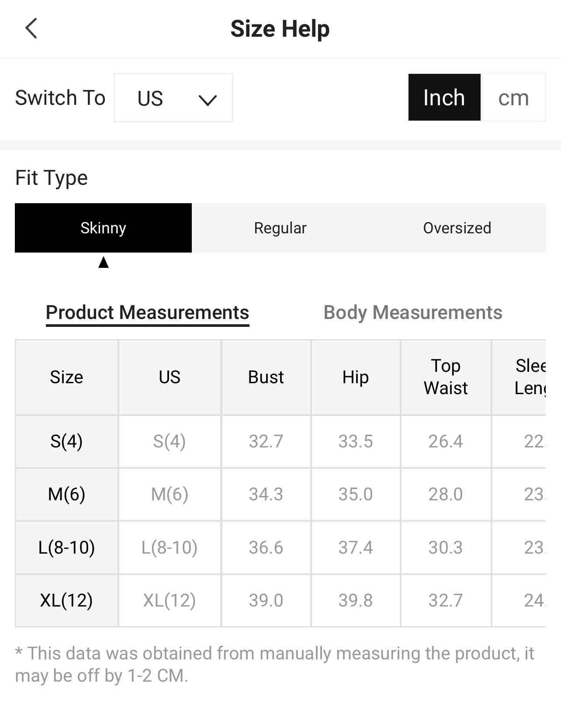The width and height of the screenshot is (561, 728).
Task: Click the Bust column header
Action: click(266, 377)
